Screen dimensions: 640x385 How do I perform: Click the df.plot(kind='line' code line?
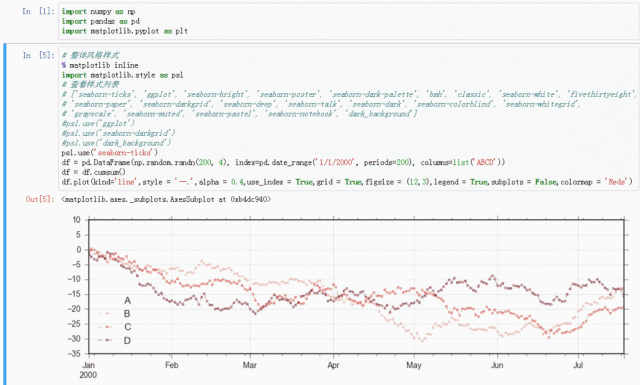click(x=347, y=182)
